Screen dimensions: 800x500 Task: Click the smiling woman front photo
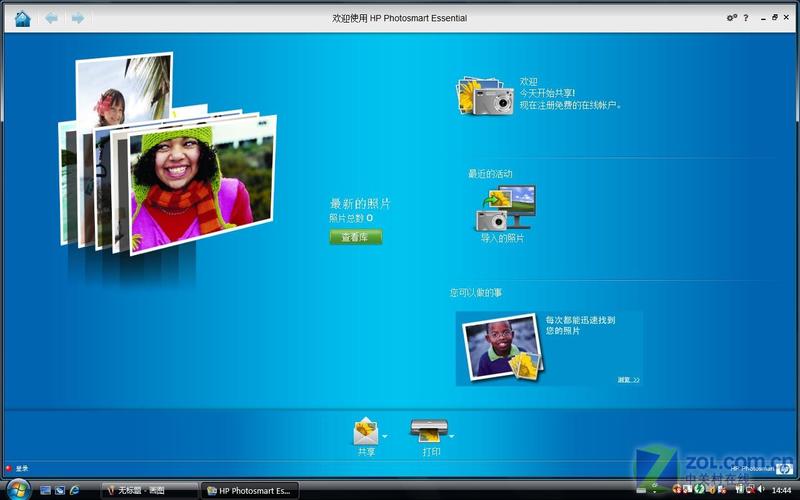203,185
